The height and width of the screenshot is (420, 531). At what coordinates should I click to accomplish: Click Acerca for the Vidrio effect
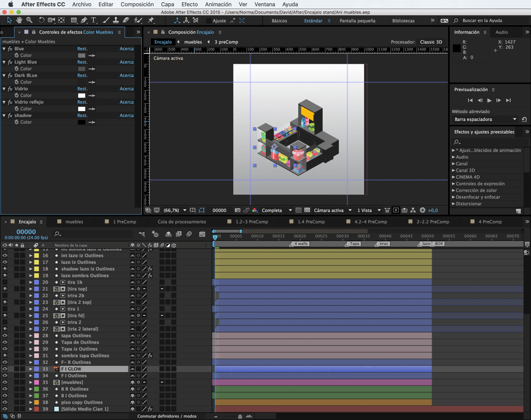pyautogui.click(x=127, y=89)
